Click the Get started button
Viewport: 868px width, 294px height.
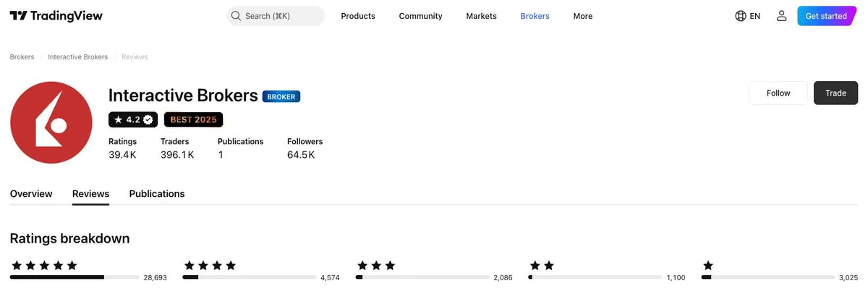[826, 16]
